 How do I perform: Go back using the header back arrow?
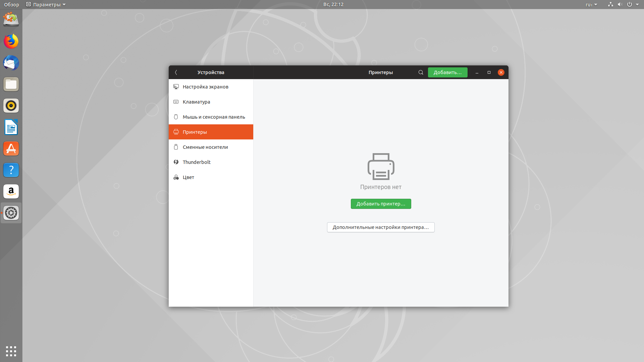176,72
